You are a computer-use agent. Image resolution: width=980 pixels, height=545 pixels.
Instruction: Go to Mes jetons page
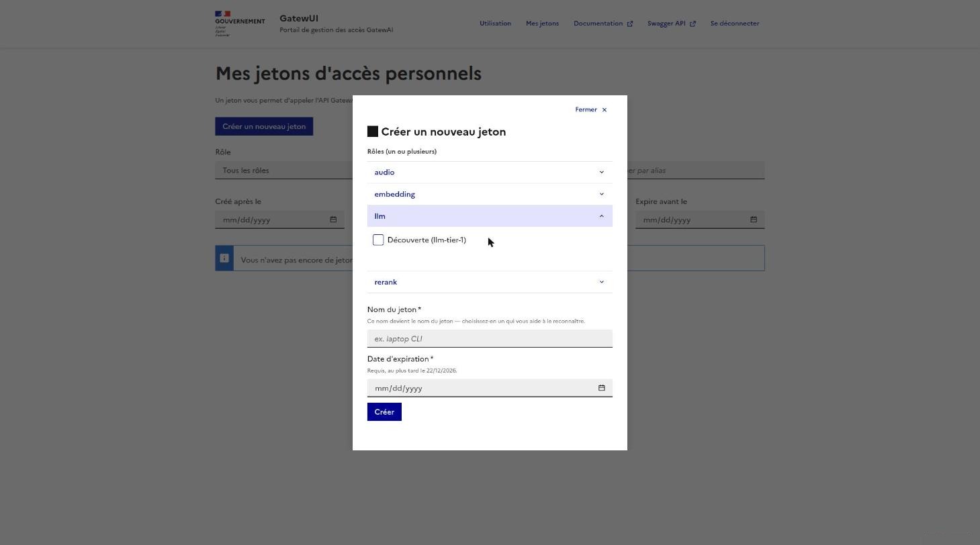[542, 23]
